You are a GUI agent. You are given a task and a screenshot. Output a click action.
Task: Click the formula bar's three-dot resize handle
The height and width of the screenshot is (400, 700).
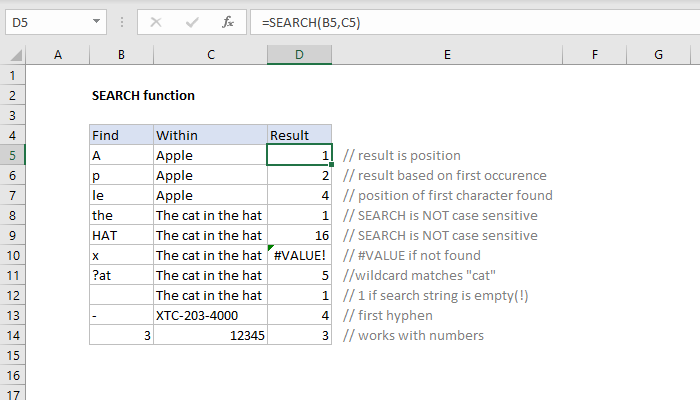[x=122, y=22]
